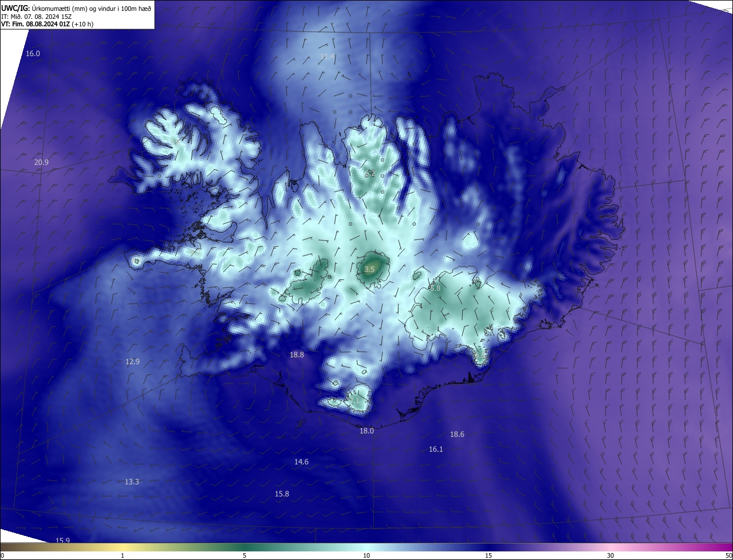Click the 18.8 value label
This screenshot has width=733, height=560.
(297, 355)
